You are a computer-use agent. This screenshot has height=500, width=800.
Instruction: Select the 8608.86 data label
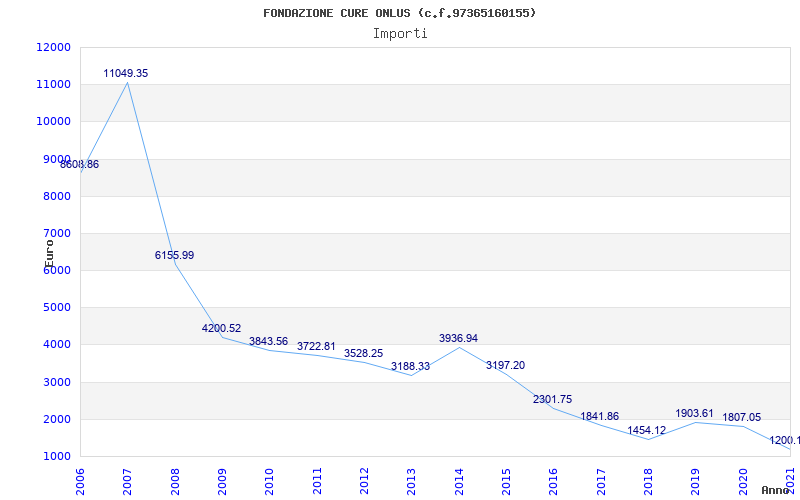pos(80,165)
